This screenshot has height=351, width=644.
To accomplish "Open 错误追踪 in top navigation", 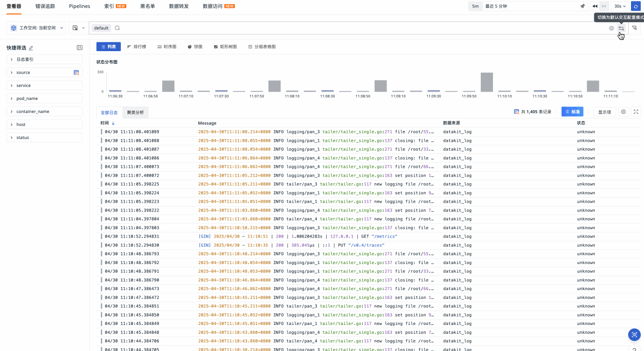I will [45, 6].
